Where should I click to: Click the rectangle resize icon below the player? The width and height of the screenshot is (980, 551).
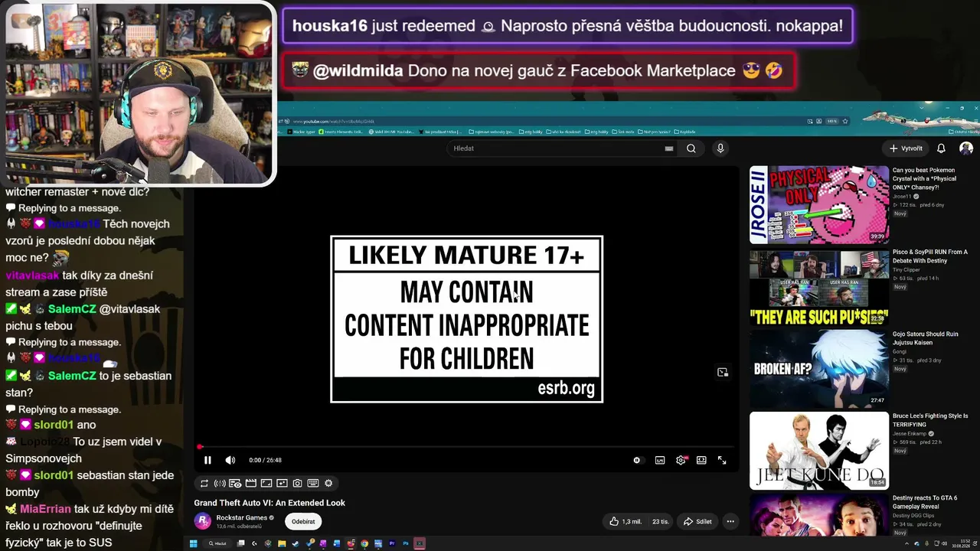tap(266, 483)
